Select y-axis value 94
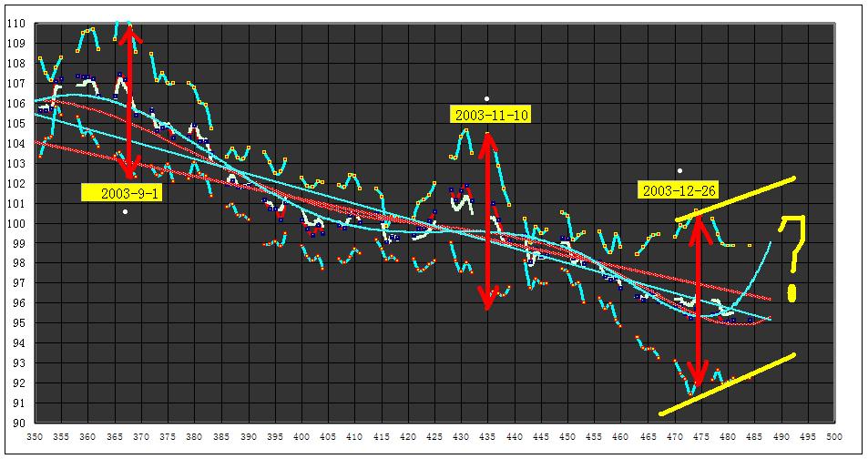 point(19,343)
